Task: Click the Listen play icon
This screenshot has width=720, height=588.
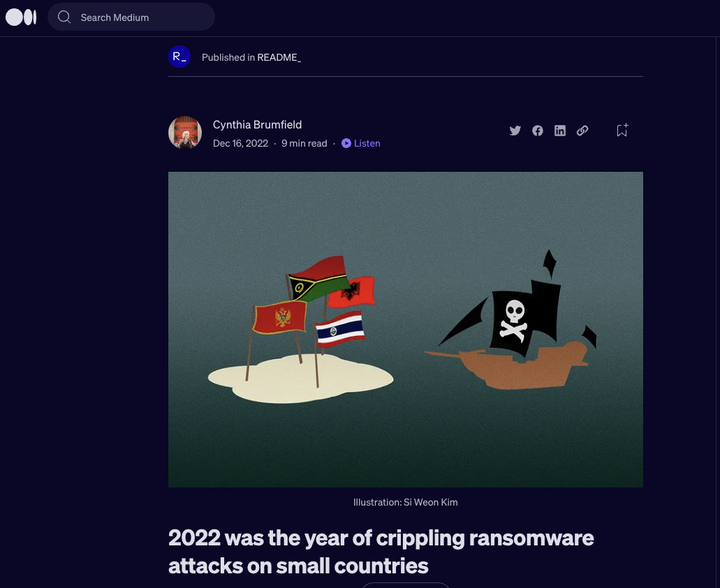Action: pos(346,143)
